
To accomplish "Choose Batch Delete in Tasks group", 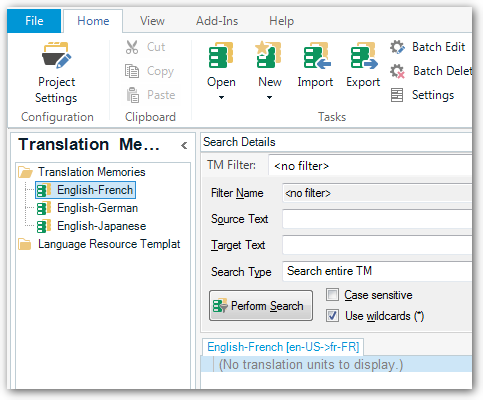I will 431,71.
